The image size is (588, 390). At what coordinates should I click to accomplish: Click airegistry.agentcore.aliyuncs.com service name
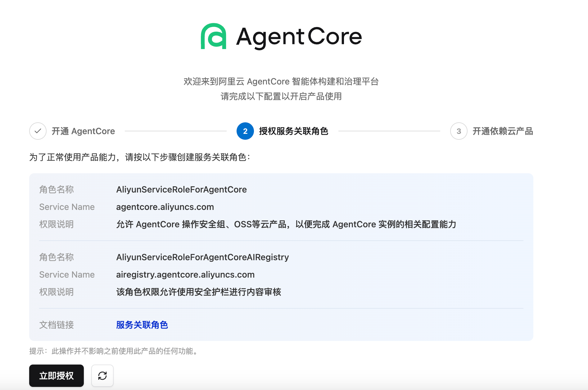[x=185, y=274]
